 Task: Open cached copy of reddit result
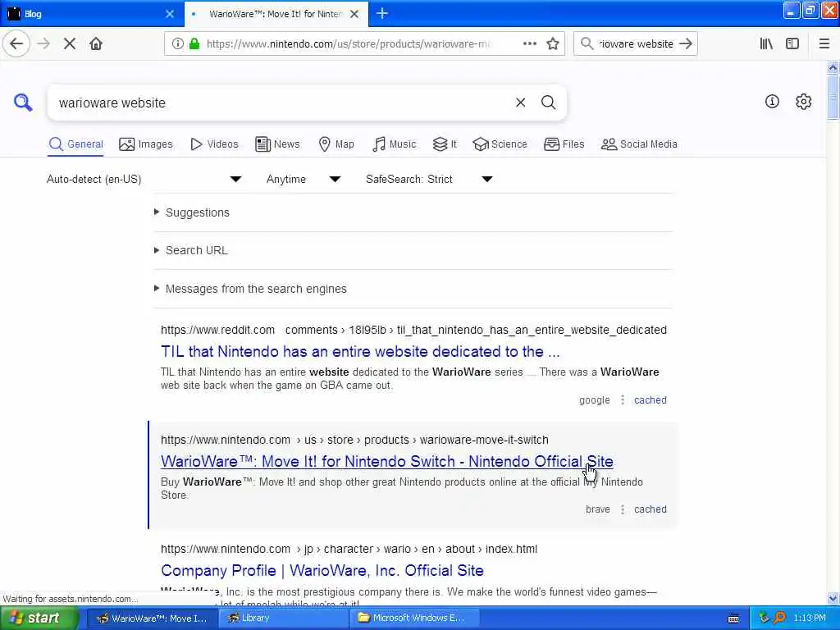650,400
